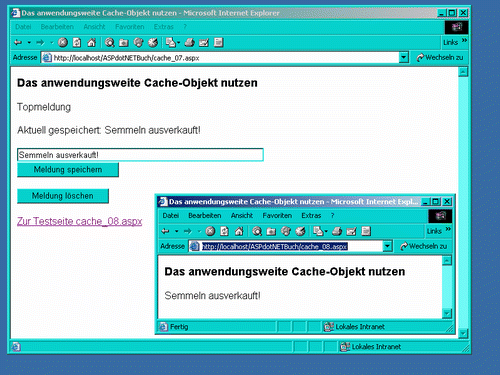Click scroll down arrow in front window
500x375 pixels.
(x=447, y=313)
